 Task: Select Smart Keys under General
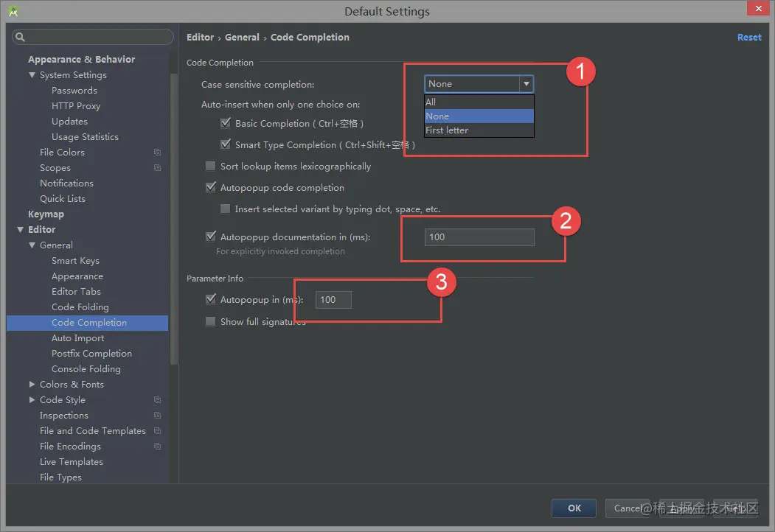pos(75,261)
